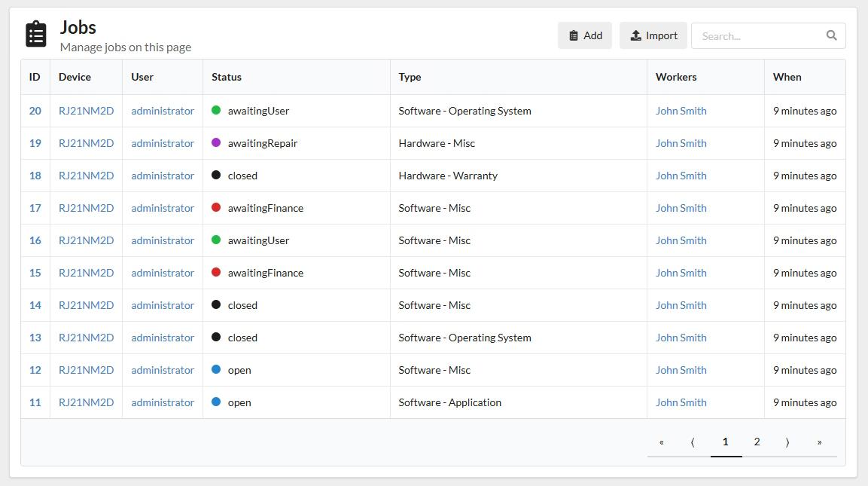Click the purple awaitingRepair status dot
The image size is (868, 486).
click(216, 143)
